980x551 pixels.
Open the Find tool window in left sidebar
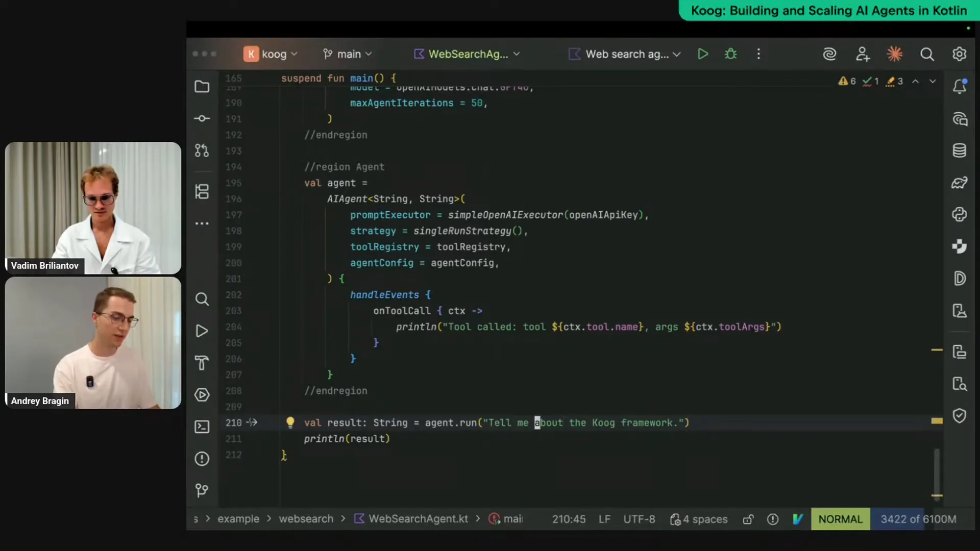[202, 299]
